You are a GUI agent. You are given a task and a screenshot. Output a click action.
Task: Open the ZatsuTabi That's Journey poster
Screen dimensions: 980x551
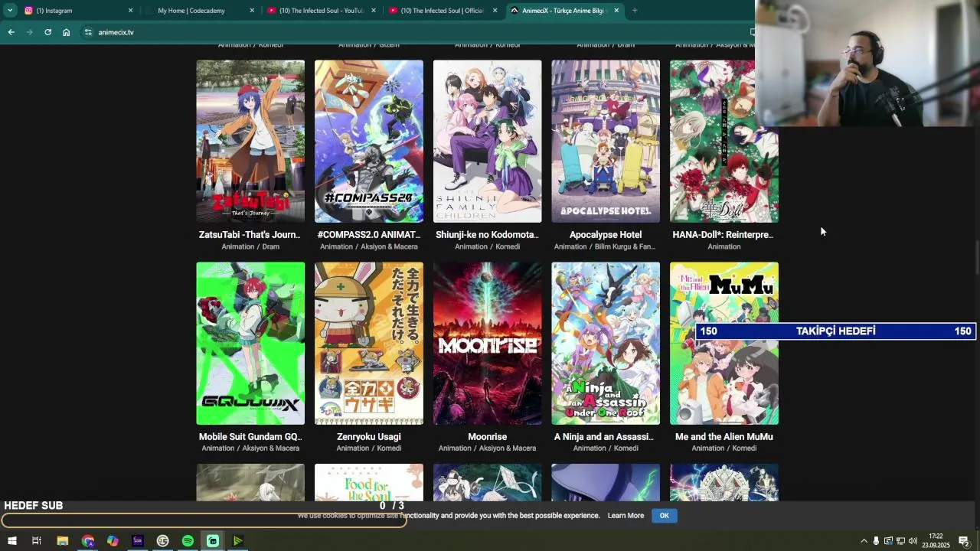point(250,142)
